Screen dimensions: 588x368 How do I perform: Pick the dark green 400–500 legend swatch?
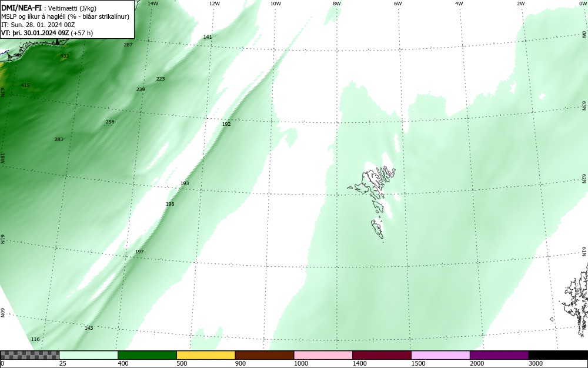coord(147,355)
